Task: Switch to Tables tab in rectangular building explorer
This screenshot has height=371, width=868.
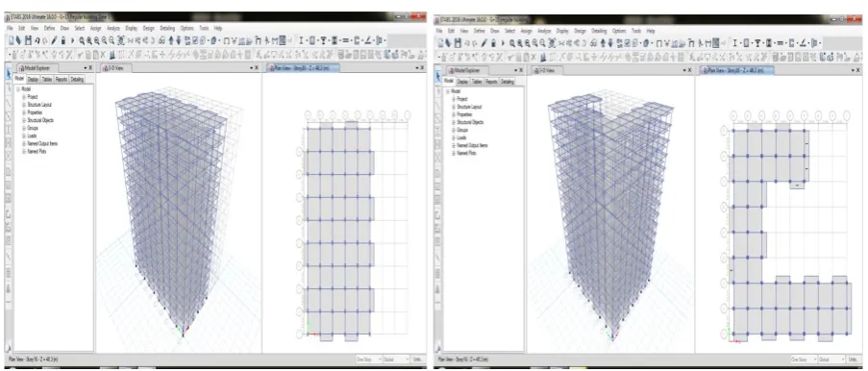Action: coord(47,79)
